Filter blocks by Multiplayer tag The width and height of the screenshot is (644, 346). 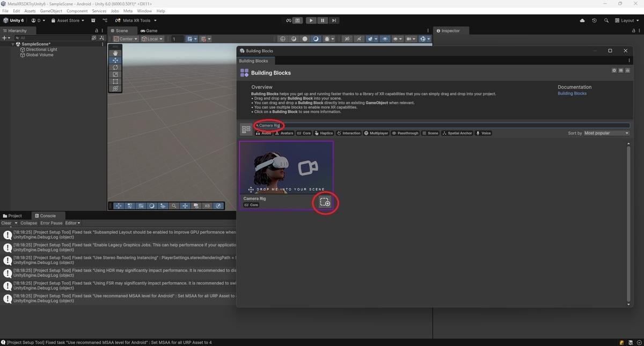(376, 133)
